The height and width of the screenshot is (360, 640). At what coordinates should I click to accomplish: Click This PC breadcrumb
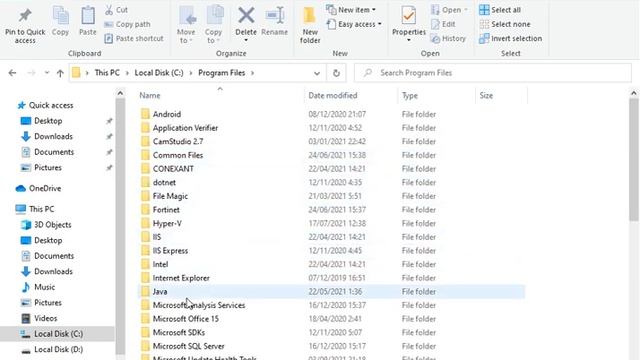pyautogui.click(x=107, y=73)
